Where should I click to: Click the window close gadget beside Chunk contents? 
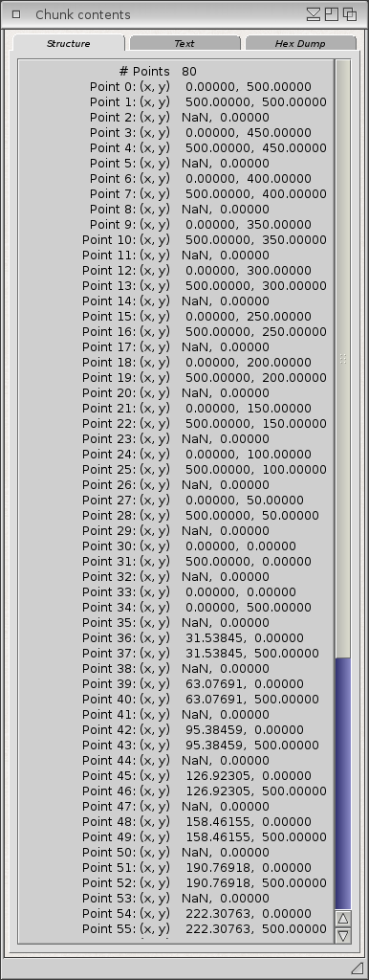(16, 14)
